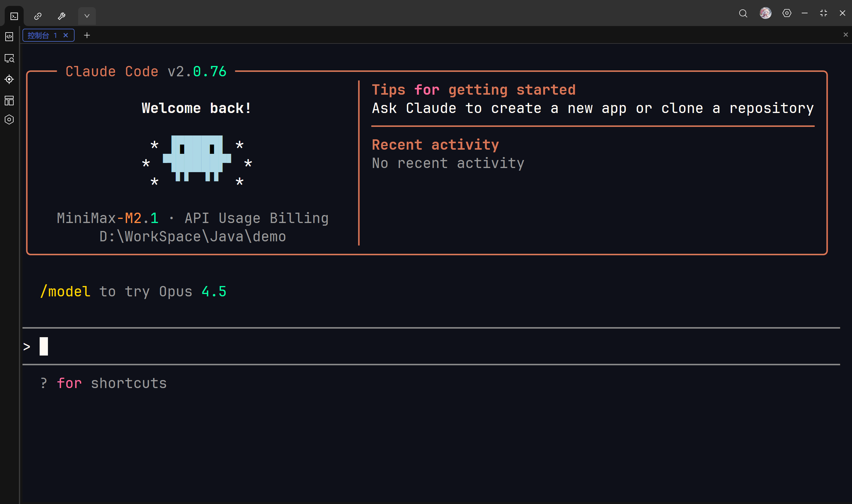Image resolution: width=852 pixels, height=504 pixels.
Task: Close the 控制台 1 tab
Action: point(66,35)
